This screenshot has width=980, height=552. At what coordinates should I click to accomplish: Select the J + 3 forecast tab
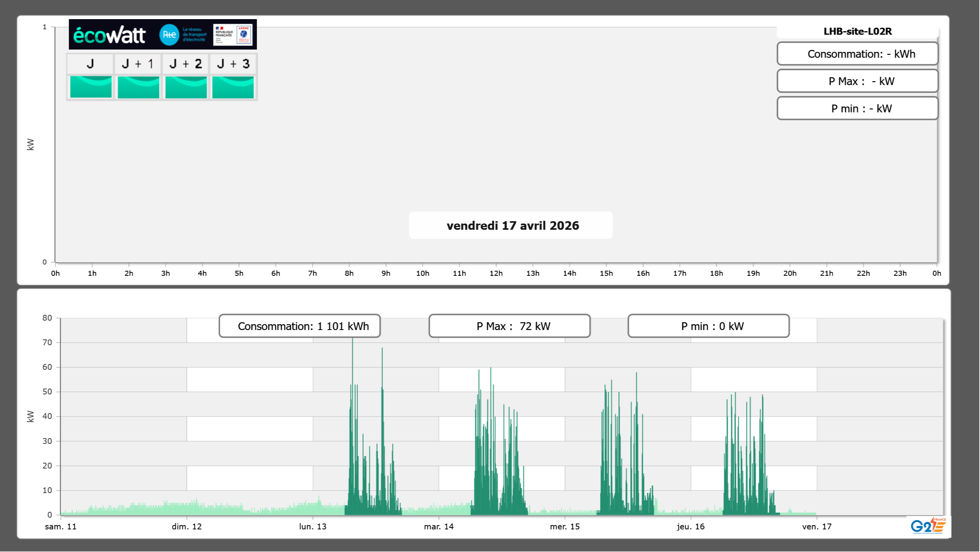233,64
